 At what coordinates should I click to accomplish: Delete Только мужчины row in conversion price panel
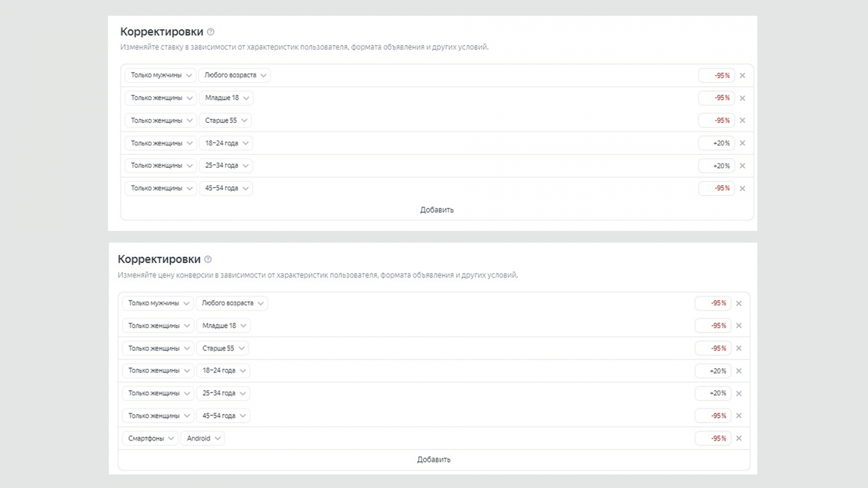pos(739,303)
